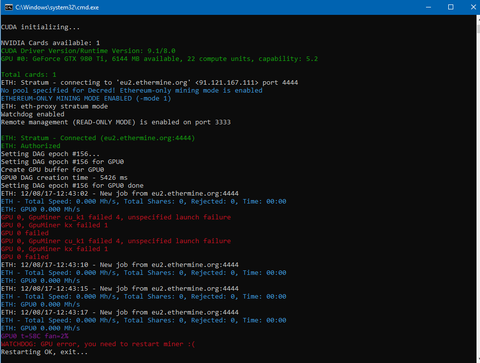This screenshot has height=363, width=480.
Task: Maximize the cmd.exe window
Action: point(451,7)
